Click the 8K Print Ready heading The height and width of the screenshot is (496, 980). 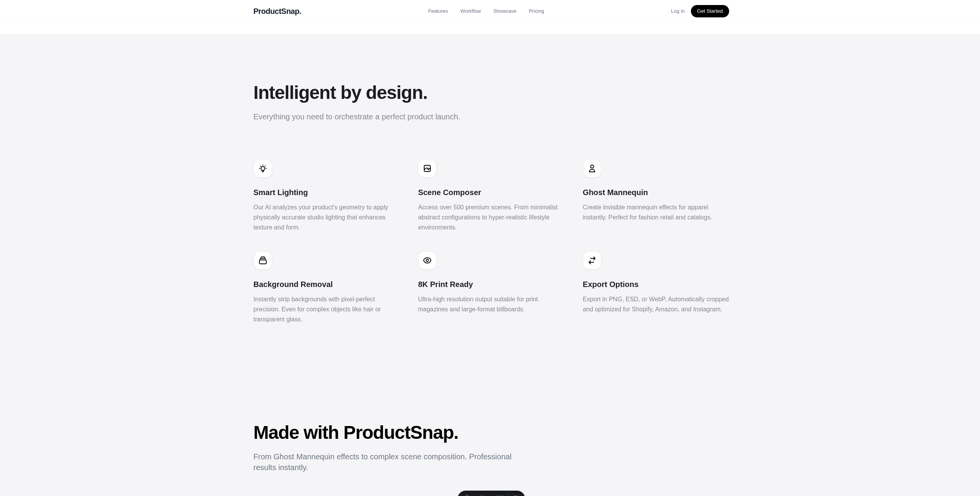tap(445, 284)
